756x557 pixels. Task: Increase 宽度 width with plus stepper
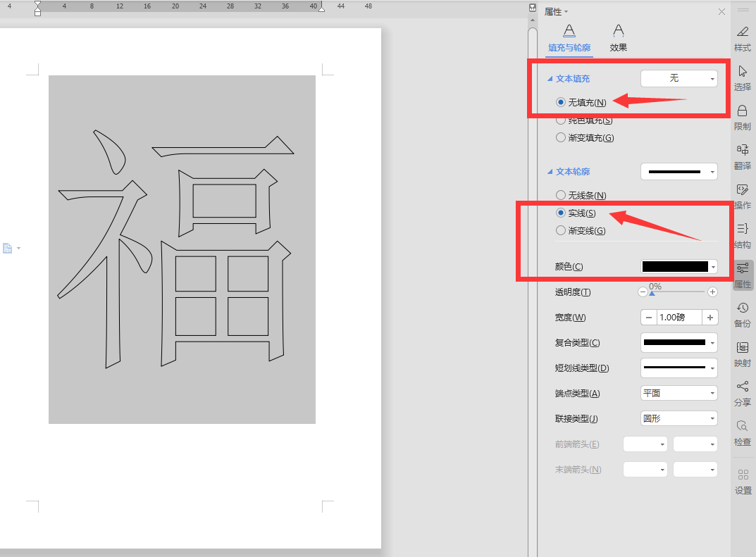click(709, 318)
